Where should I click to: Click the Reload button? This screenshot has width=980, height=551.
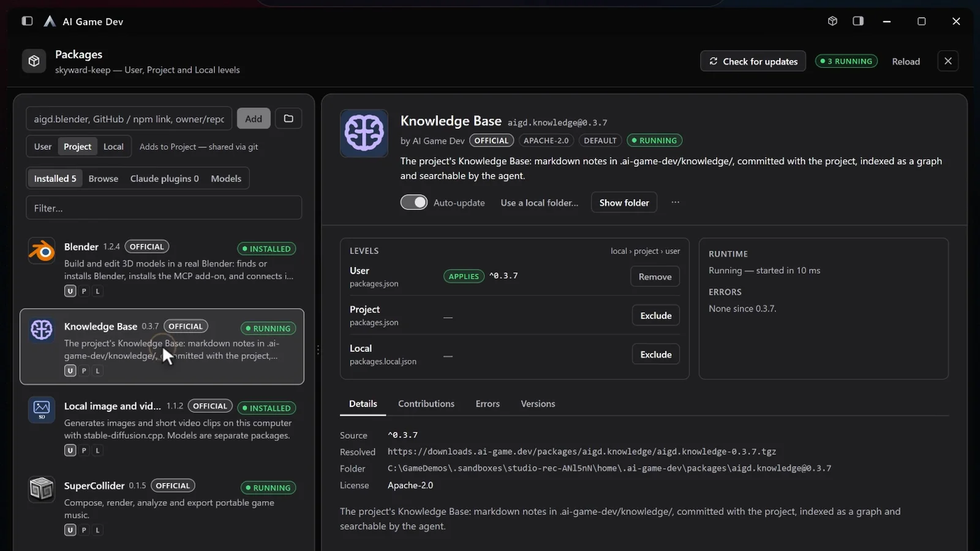[906, 61]
